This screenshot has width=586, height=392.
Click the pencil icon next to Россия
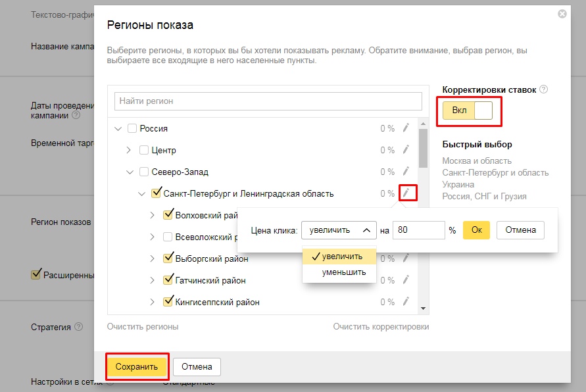click(406, 128)
